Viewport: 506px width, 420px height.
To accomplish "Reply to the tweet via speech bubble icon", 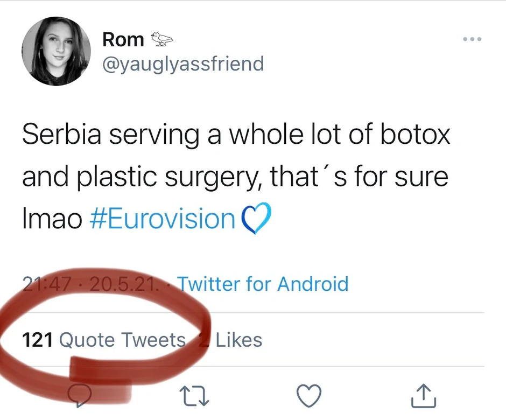I will (81, 397).
